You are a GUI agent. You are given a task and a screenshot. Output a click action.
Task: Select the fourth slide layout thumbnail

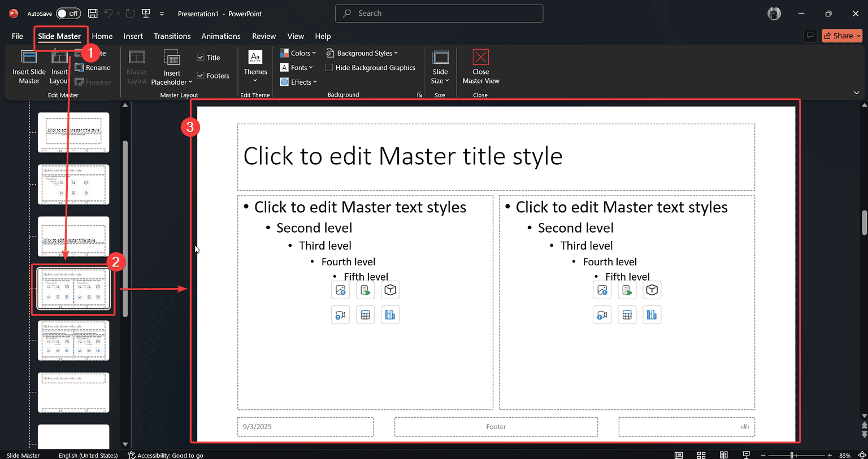point(73,288)
